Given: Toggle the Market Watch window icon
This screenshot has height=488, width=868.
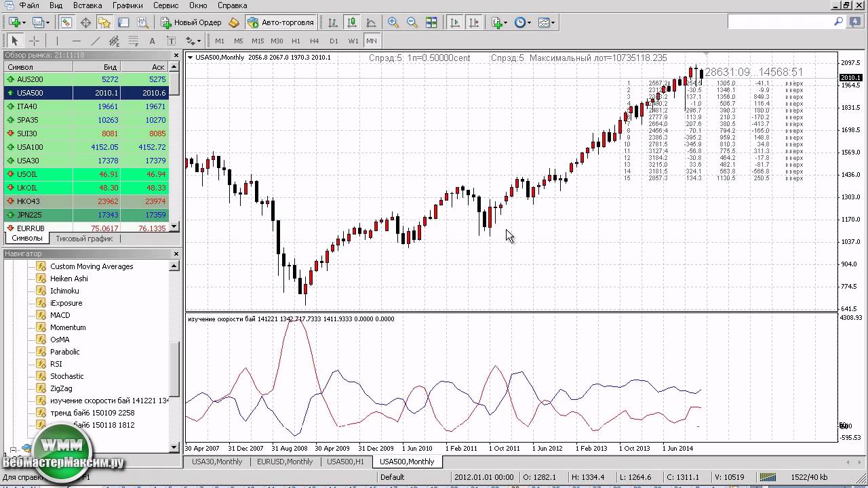Looking at the screenshot, I should 66,22.
